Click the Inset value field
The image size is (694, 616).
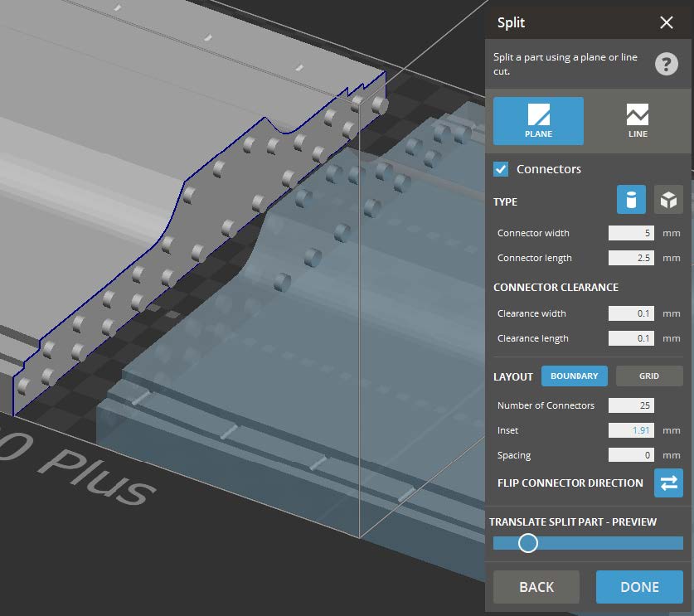[630, 430]
